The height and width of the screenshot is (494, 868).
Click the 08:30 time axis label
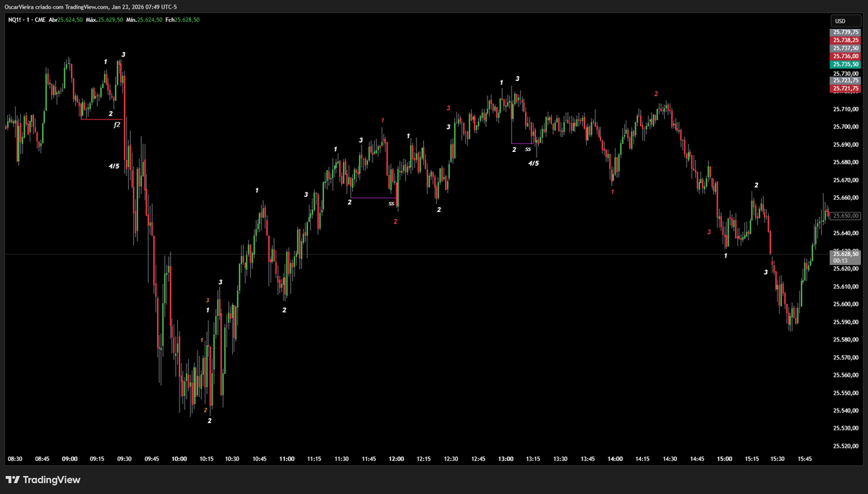tap(15, 459)
